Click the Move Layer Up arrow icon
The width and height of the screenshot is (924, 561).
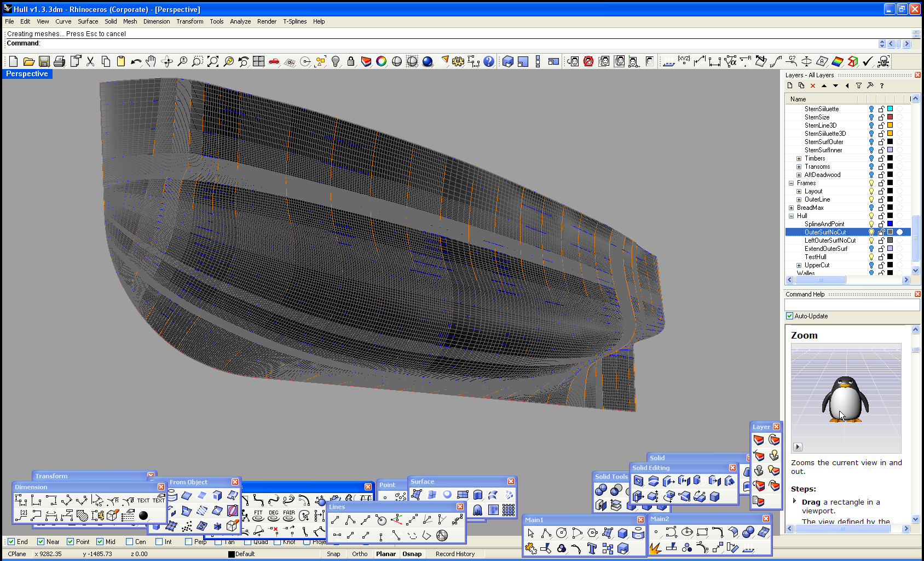pyautogui.click(x=824, y=85)
